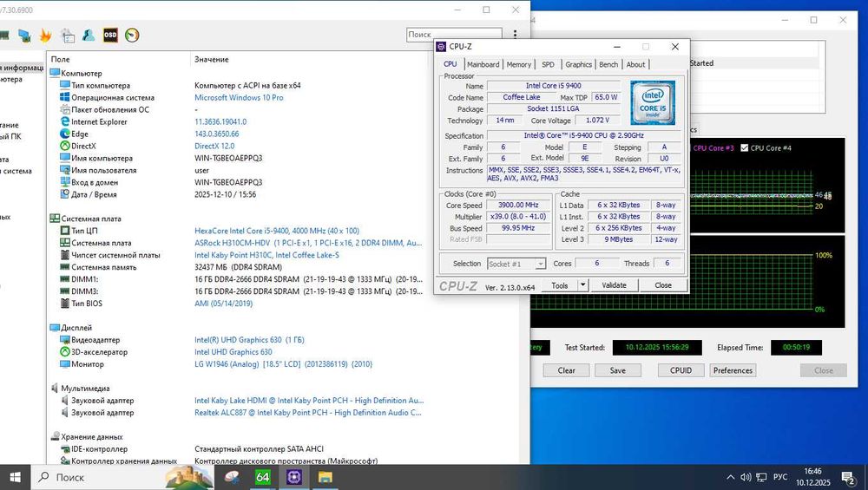Click the Хранение данных section icon
The image size is (868, 490).
click(x=55, y=436)
